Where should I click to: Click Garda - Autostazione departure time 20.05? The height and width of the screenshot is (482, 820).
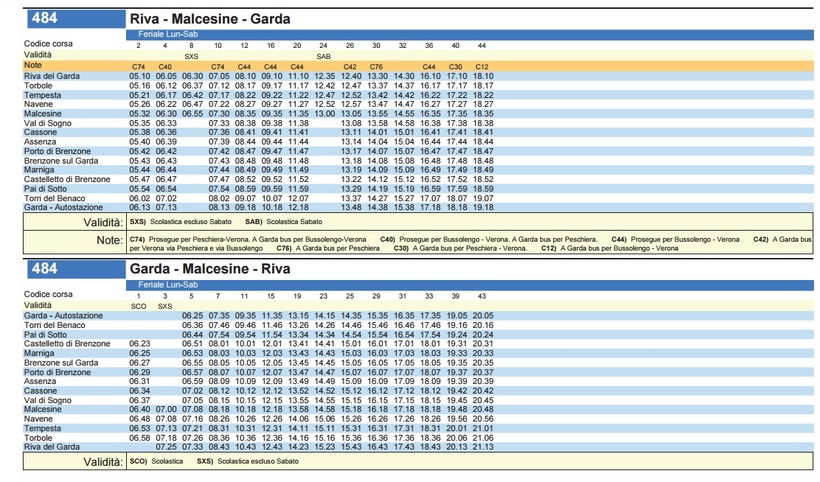[483, 316]
